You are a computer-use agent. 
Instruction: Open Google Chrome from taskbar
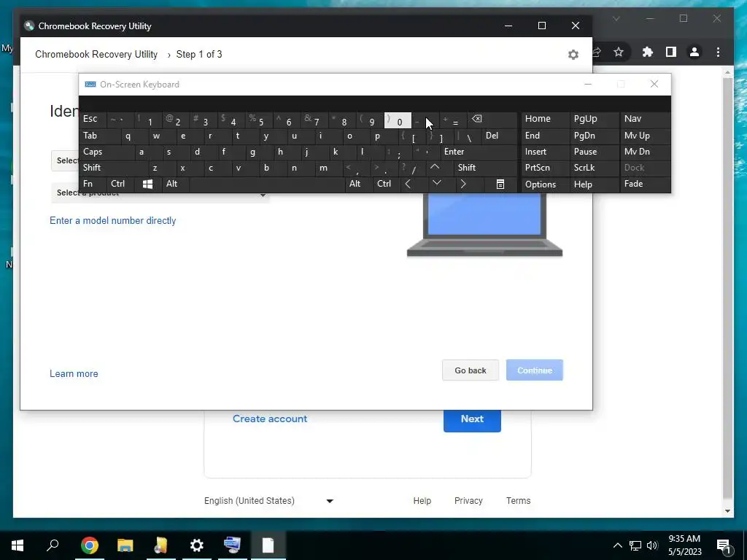coord(89,545)
